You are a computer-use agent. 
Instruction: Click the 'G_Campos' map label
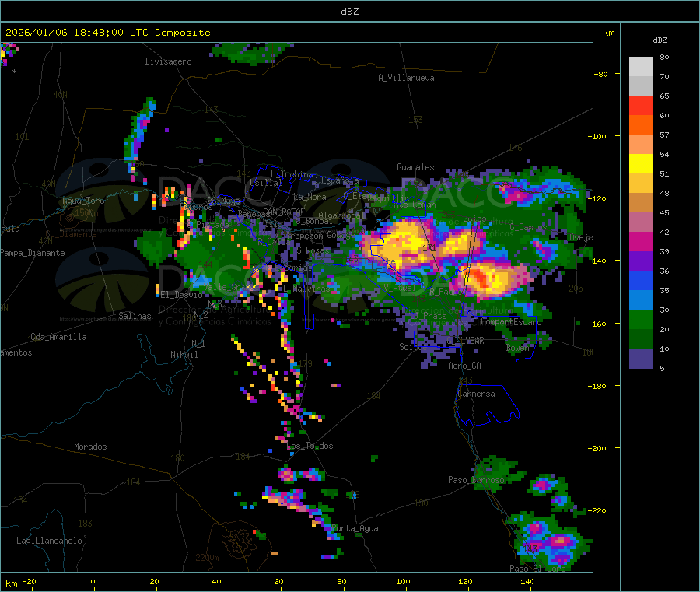pos(528,227)
